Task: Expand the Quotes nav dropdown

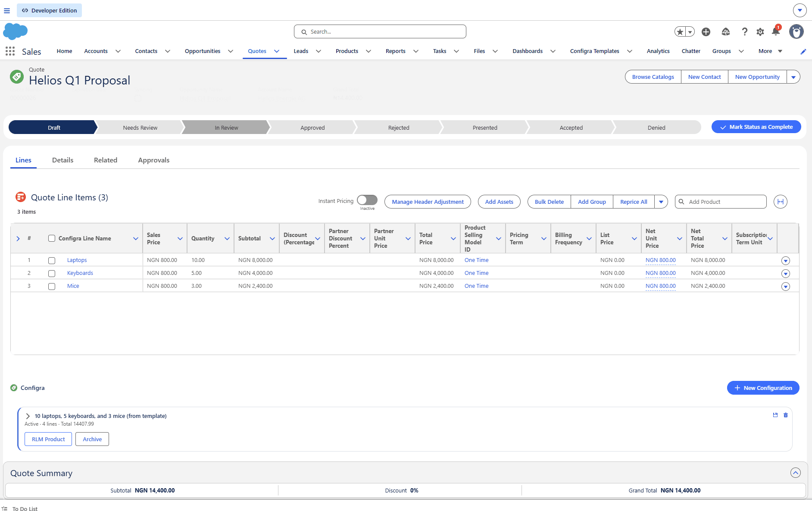Action: pos(277,51)
